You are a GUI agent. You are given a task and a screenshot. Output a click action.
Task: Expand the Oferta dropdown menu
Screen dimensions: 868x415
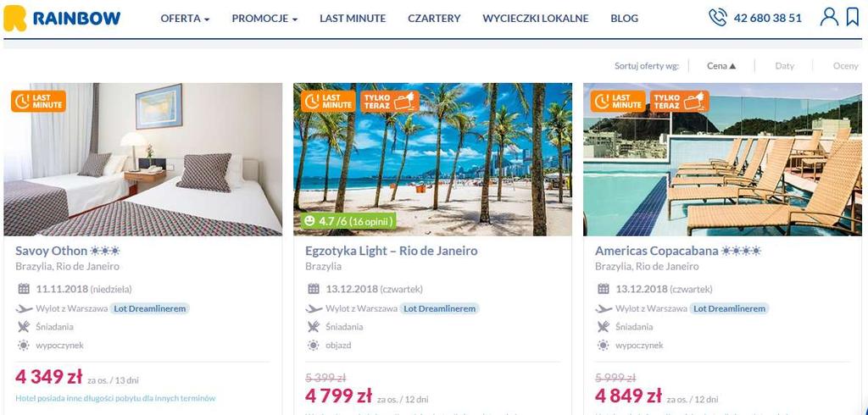[x=185, y=19]
